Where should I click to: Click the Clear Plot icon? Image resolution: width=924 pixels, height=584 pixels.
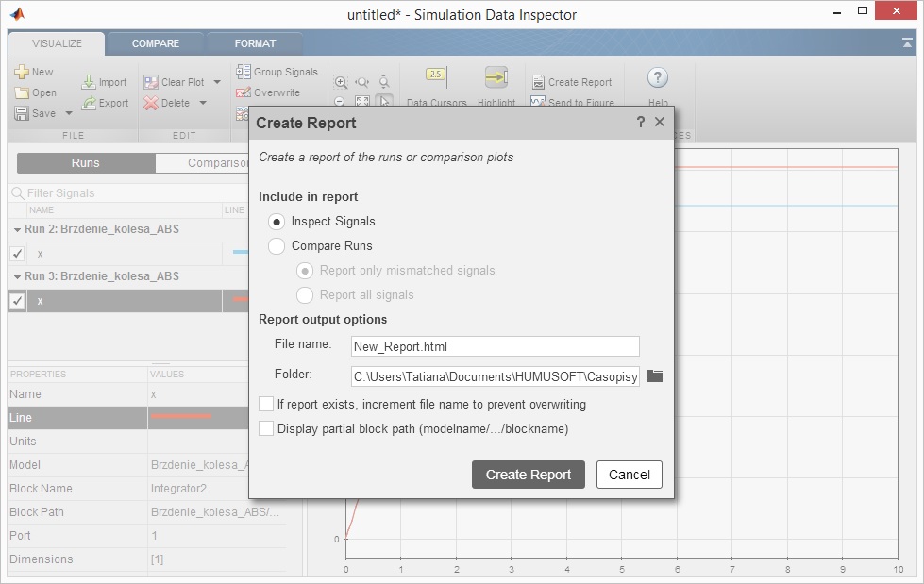pyautogui.click(x=151, y=82)
